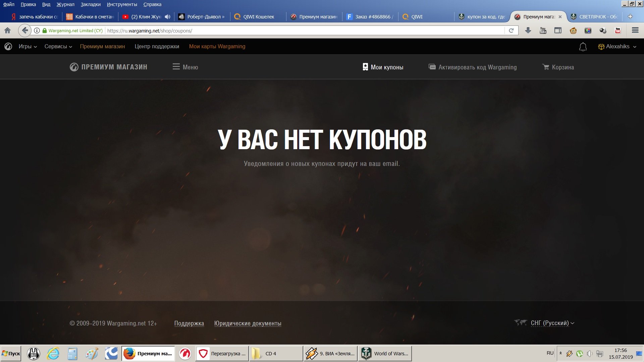The height and width of the screenshot is (362, 644).
Task: Switch to World of Wars taskbar window
Action: coord(385,354)
